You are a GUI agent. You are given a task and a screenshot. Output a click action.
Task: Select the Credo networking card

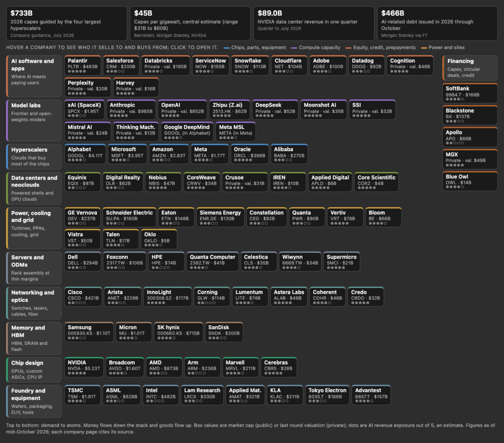(365, 297)
